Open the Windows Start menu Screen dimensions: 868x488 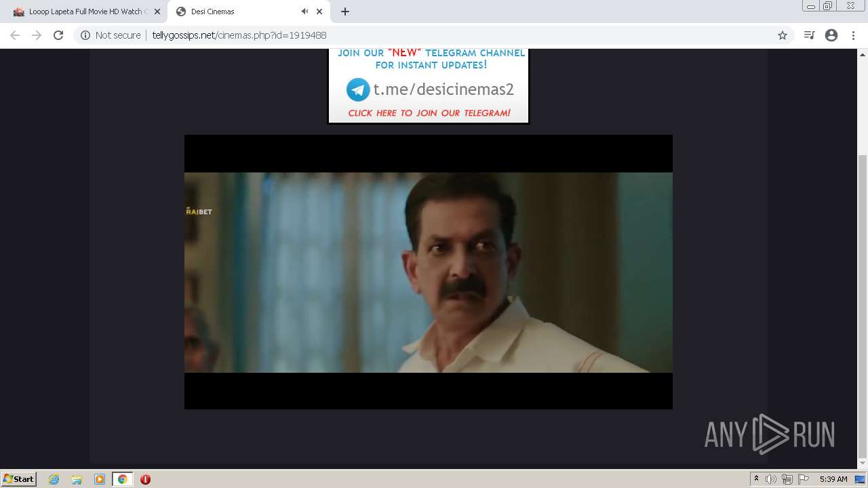click(18, 479)
